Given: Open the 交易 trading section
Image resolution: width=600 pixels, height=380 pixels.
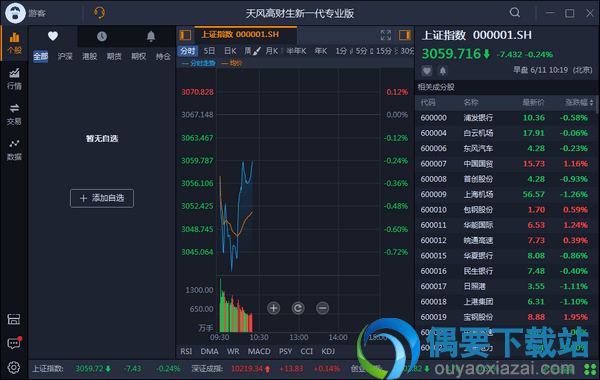Looking at the screenshot, I should (14, 114).
